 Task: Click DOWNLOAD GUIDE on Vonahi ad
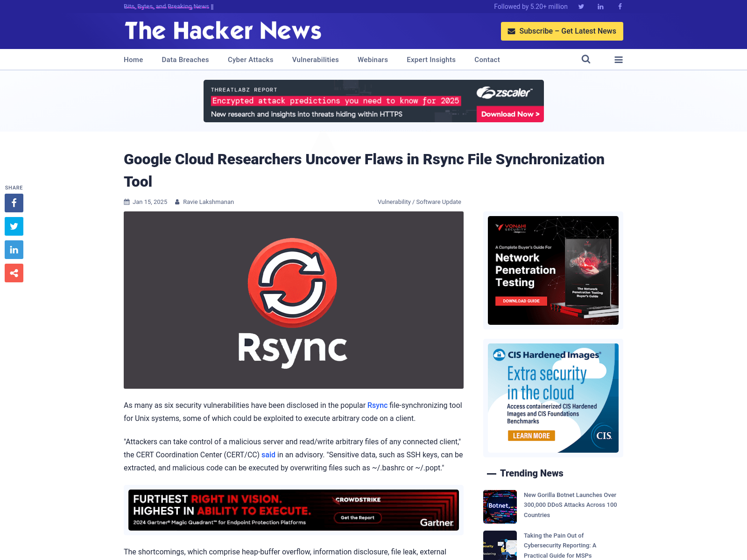coord(521,301)
